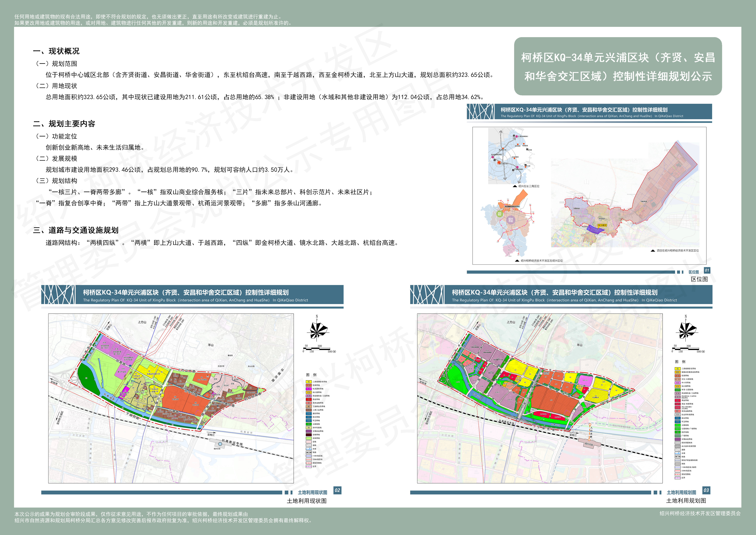Click the 区位图 footer label beside badge 01
The image size is (756, 535).
pos(693,272)
